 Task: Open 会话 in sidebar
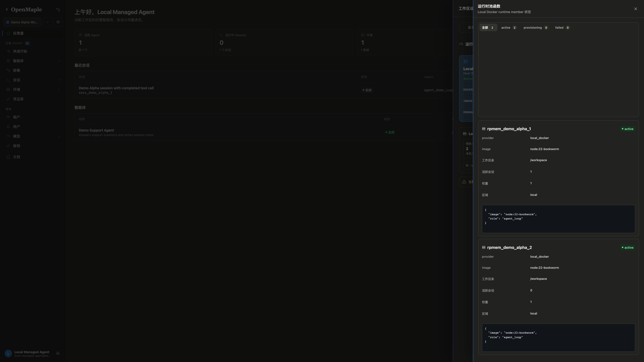coord(32,80)
